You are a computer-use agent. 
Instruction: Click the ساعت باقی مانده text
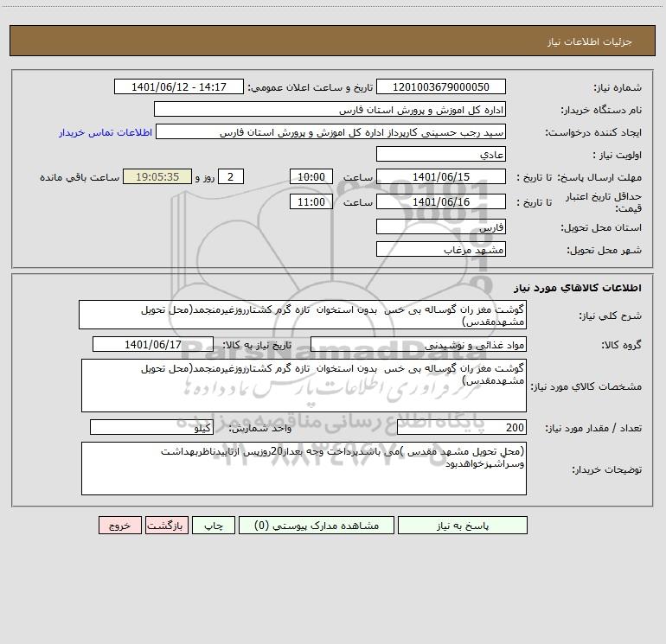tap(80, 177)
